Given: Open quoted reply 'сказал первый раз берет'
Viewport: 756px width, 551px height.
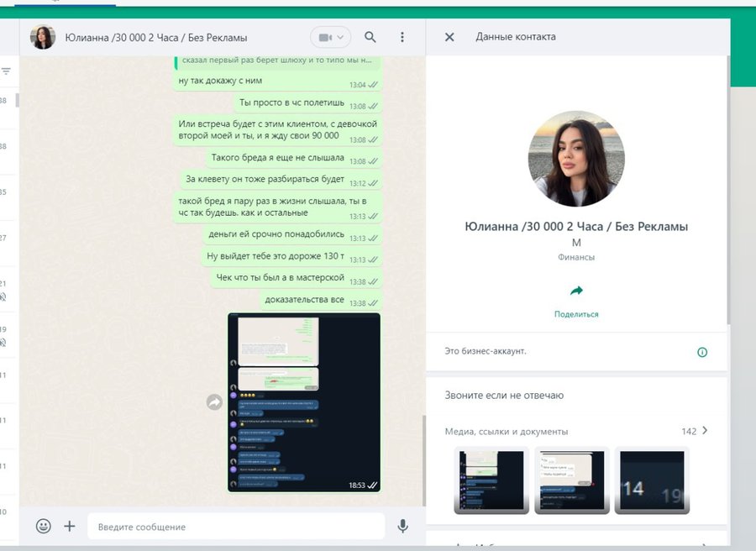Looking at the screenshot, I should click(x=277, y=60).
